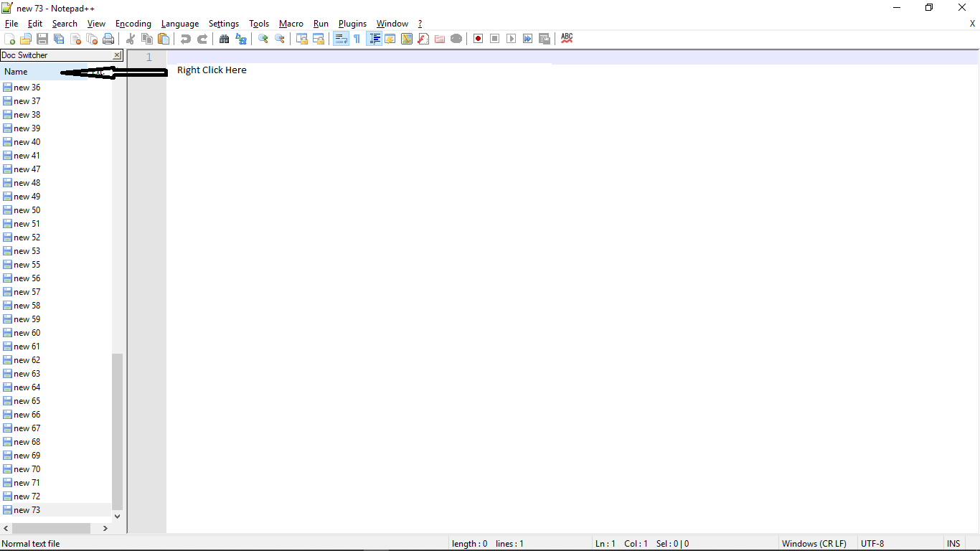This screenshot has height=551, width=980.
Task: Play the recorded macro
Action: tap(511, 39)
